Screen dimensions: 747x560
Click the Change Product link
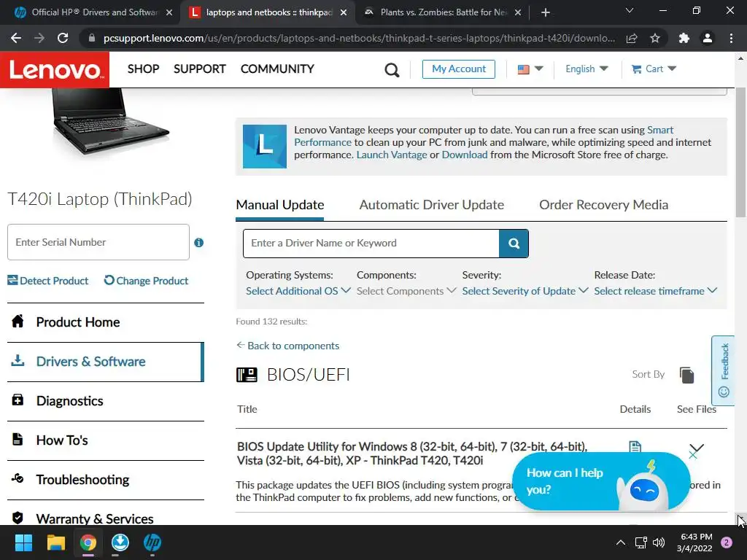tap(146, 281)
